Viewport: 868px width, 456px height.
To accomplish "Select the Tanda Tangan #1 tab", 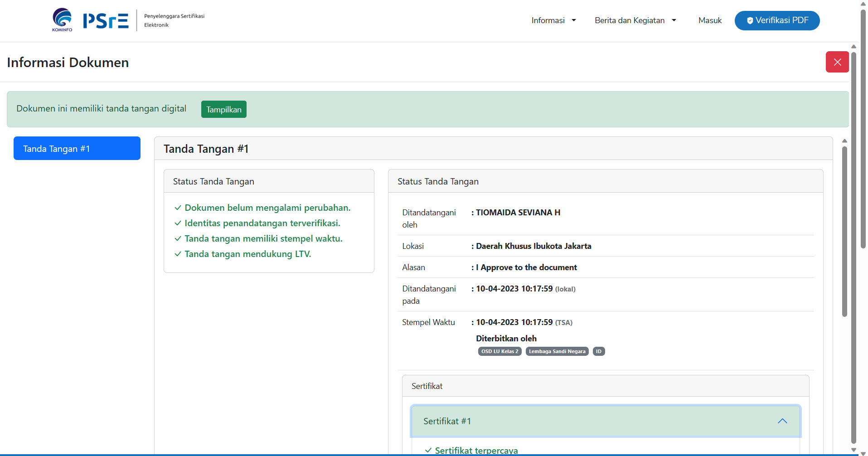I will 77,148.
